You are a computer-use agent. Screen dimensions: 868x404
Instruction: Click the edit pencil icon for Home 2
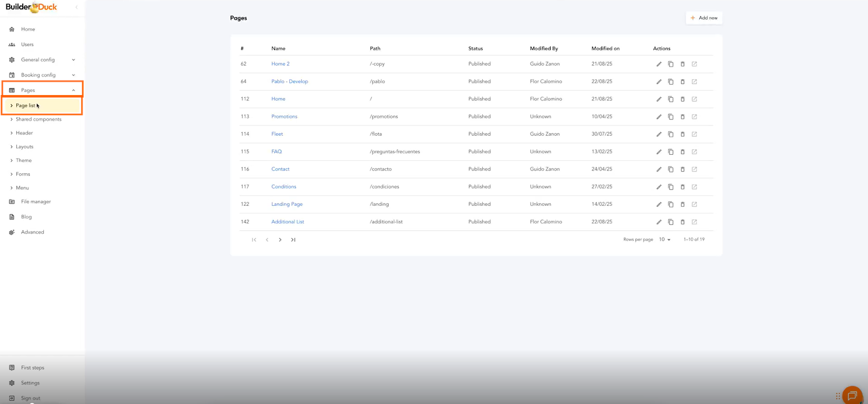pos(659,64)
